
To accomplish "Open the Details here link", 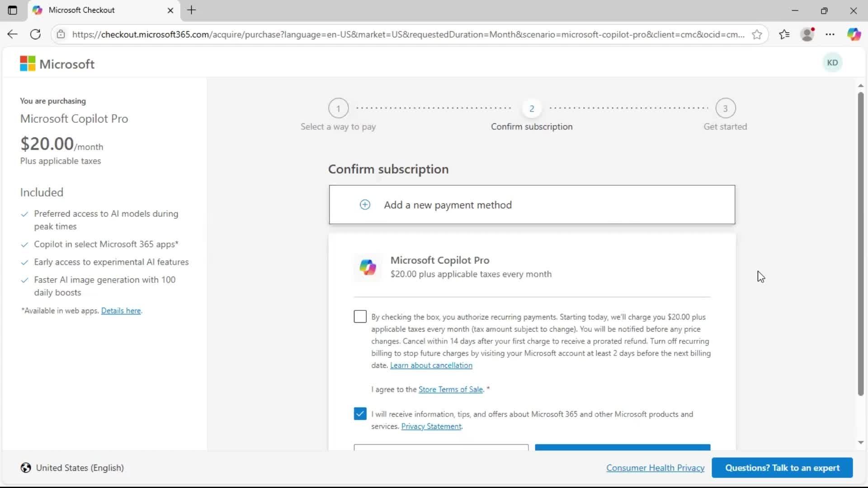I will (x=121, y=310).
